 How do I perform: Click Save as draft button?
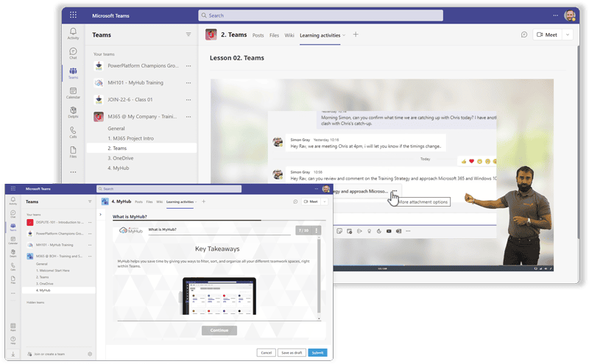click(x=292, y=353)
